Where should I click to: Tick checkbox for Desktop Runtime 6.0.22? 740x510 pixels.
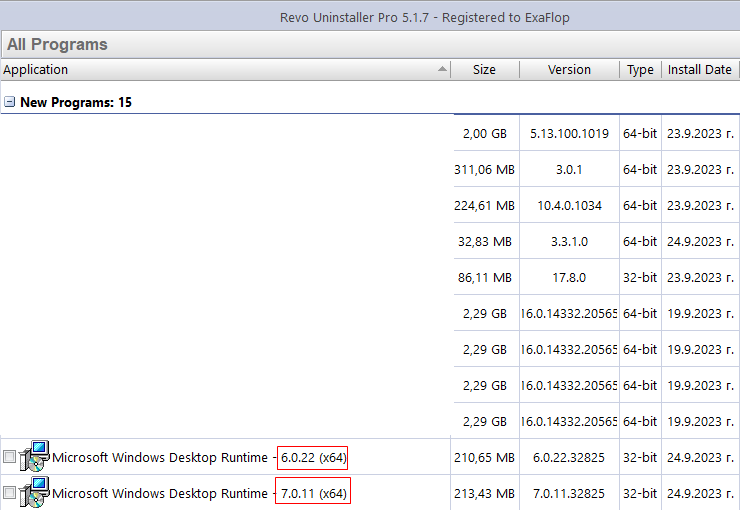pyautogui.click(x=9, y=457)
